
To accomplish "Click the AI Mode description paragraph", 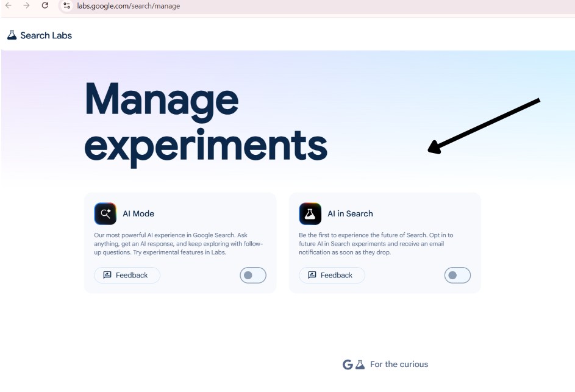I will coord(178,243).
